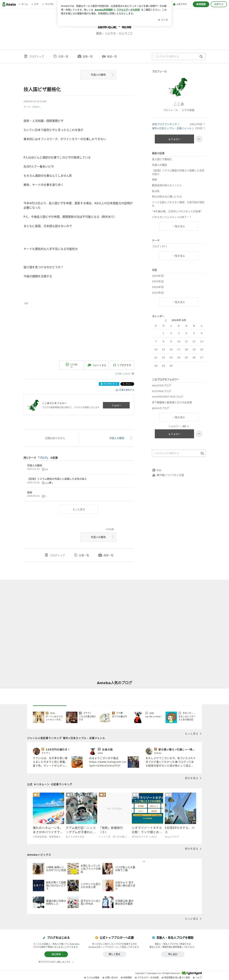
Task: Click the コメントする button under the article
Action: tap(96, 365)
